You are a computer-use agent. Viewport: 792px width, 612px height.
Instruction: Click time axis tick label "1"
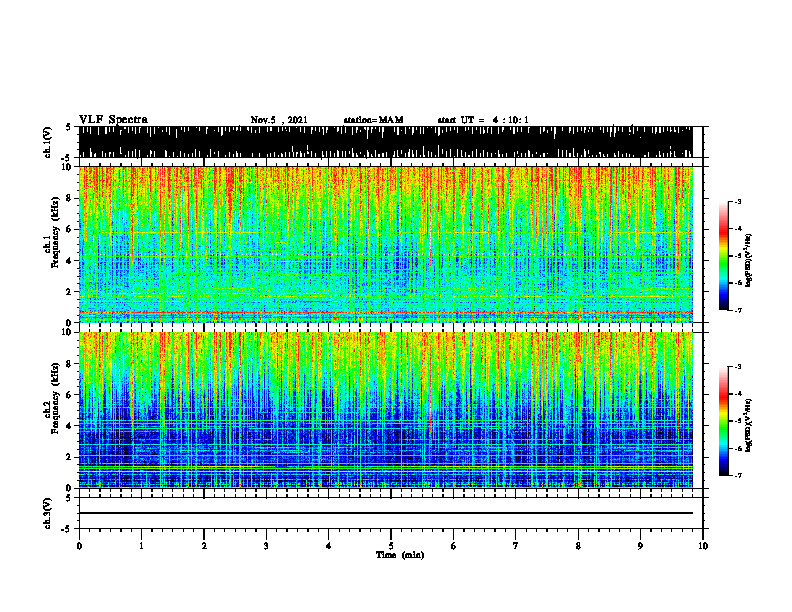(x=141, y=546)
